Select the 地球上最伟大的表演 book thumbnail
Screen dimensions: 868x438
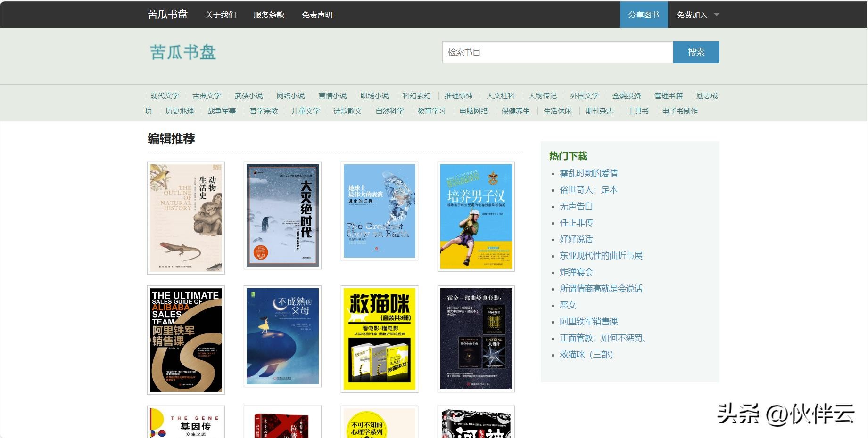coord(379,211)
